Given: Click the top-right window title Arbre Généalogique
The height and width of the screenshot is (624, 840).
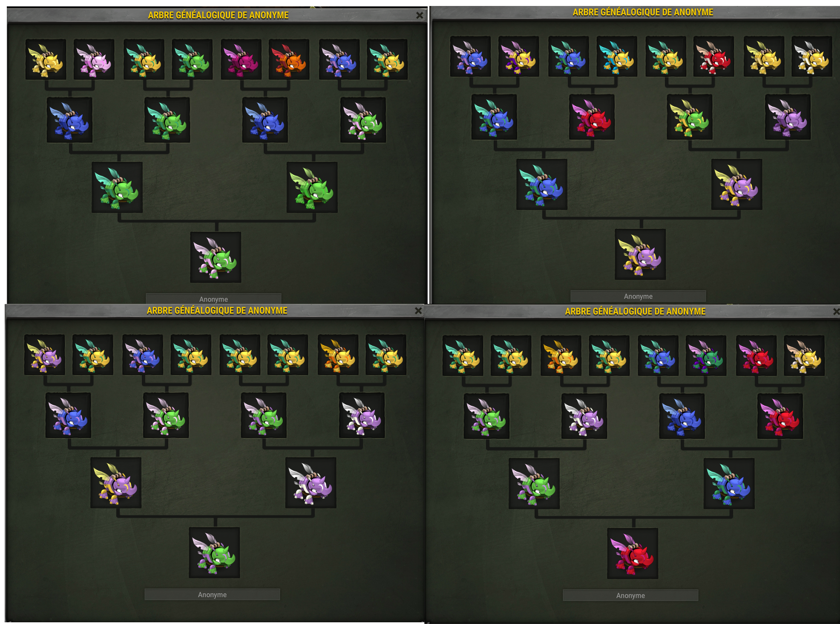Looking at the screenshot, I should (643, 12).
